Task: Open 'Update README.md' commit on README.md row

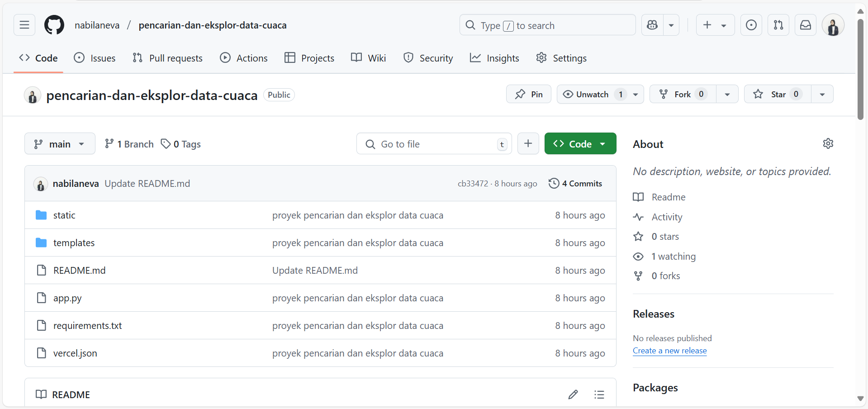Action: [315, 270]
